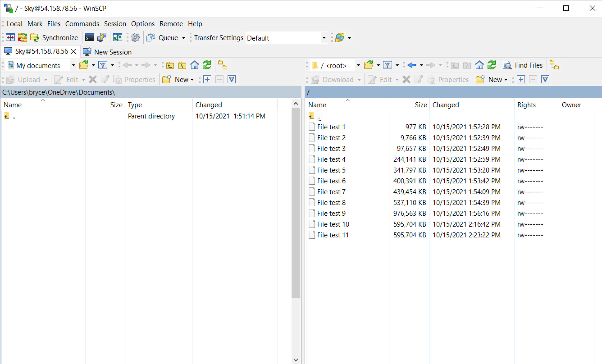Click remote Select All checkmark icon
The height and width of the screenshot is (364, 602).
tap(545, 79)
